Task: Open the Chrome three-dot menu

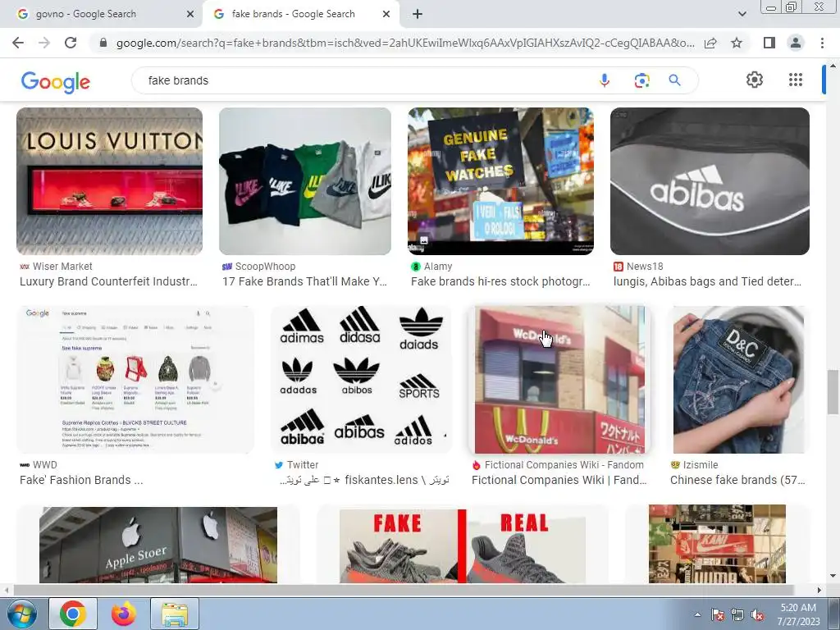Action: click(x=822, y=43)
